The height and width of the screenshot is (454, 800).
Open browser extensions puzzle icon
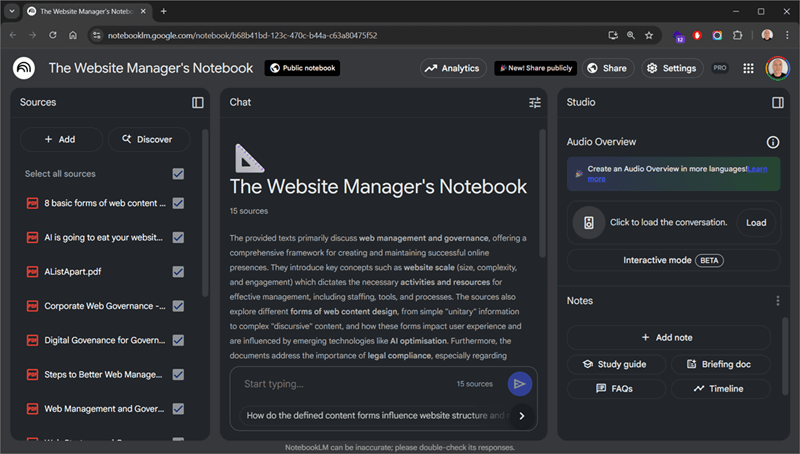coord(737,35)
